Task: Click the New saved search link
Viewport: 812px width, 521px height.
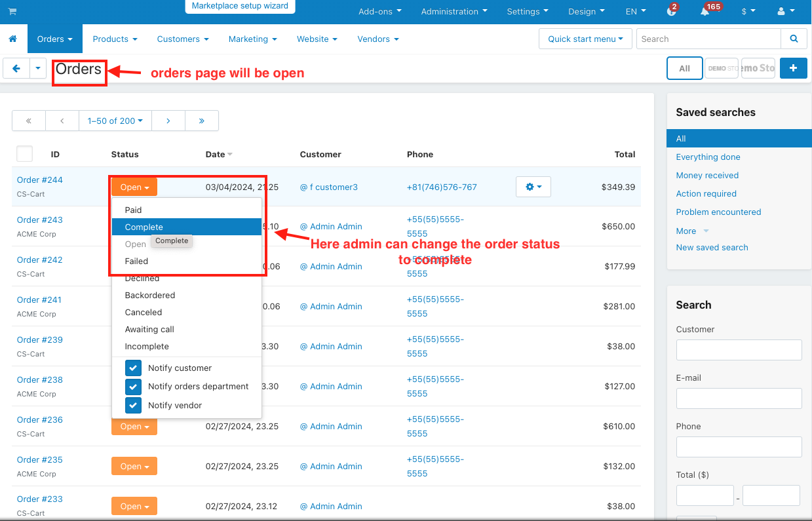Action: (712, 247)
